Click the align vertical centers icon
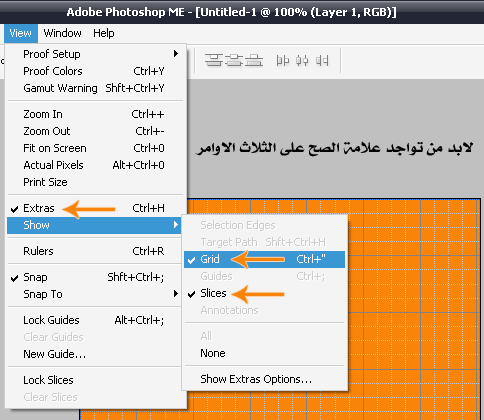Viewport: 484px width, 420px height. pos(234,60)
